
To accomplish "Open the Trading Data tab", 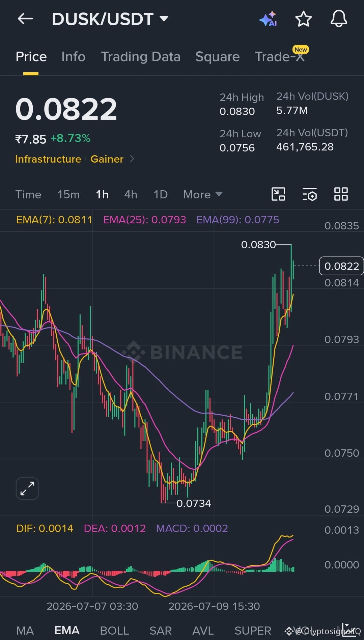I will point(141,57).
